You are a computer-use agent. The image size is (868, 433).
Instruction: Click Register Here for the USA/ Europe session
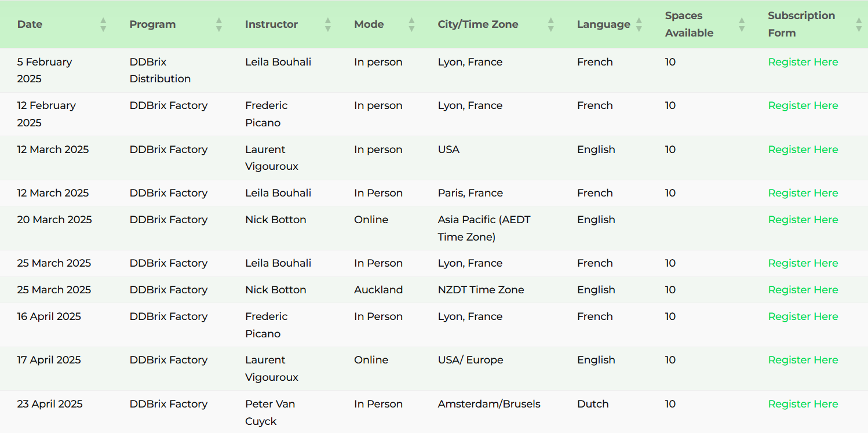coord(803,360)
